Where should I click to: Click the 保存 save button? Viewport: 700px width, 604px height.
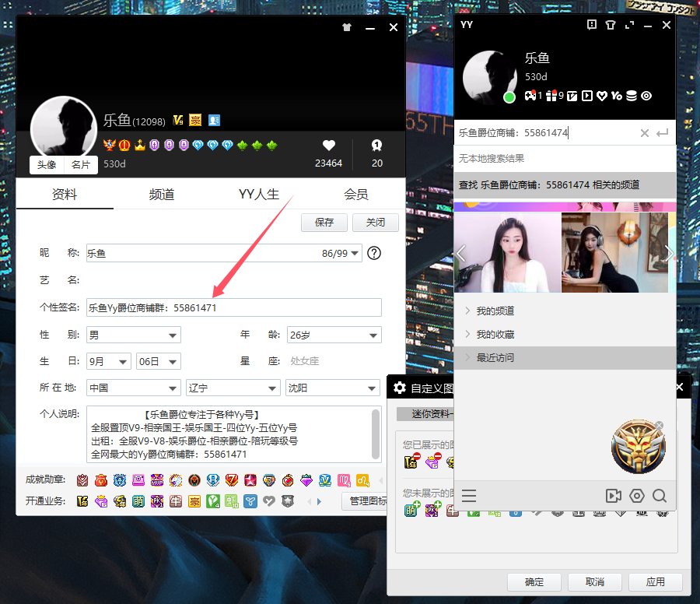(324, 223)
